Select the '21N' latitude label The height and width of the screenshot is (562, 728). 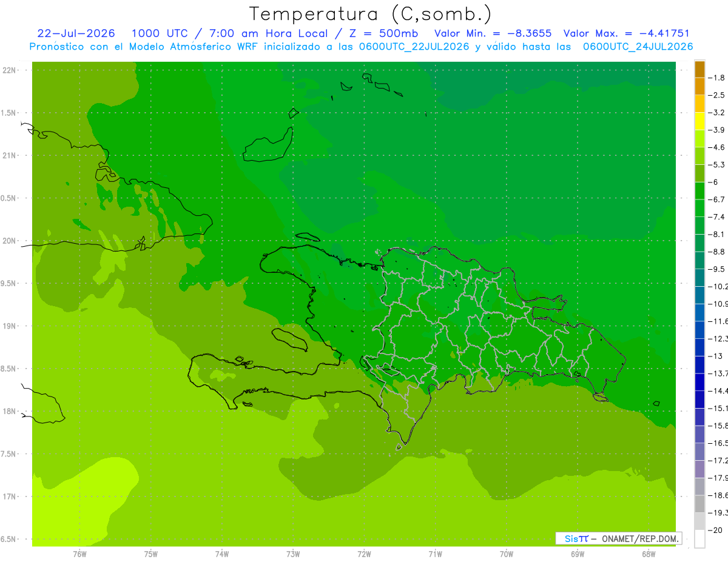coord(10,156)
